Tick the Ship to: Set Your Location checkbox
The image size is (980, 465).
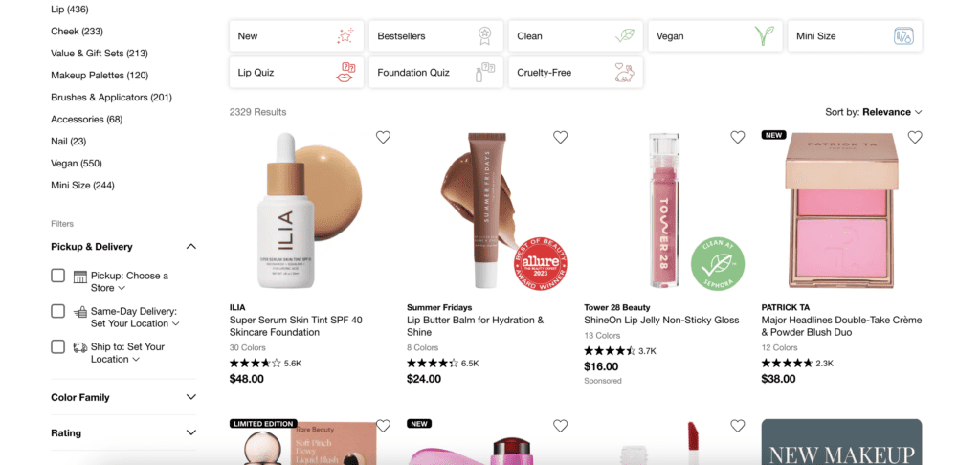point(58,346)
